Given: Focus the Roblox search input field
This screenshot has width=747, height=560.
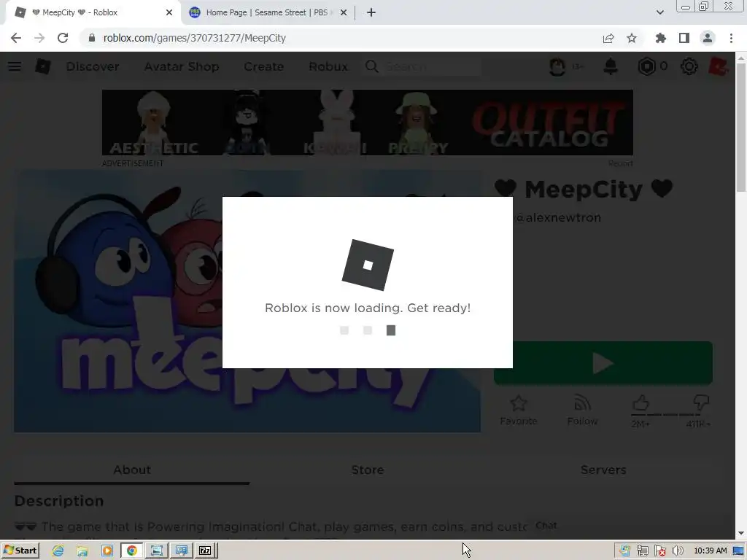Looking at the screenshot, I should [431, 66].
